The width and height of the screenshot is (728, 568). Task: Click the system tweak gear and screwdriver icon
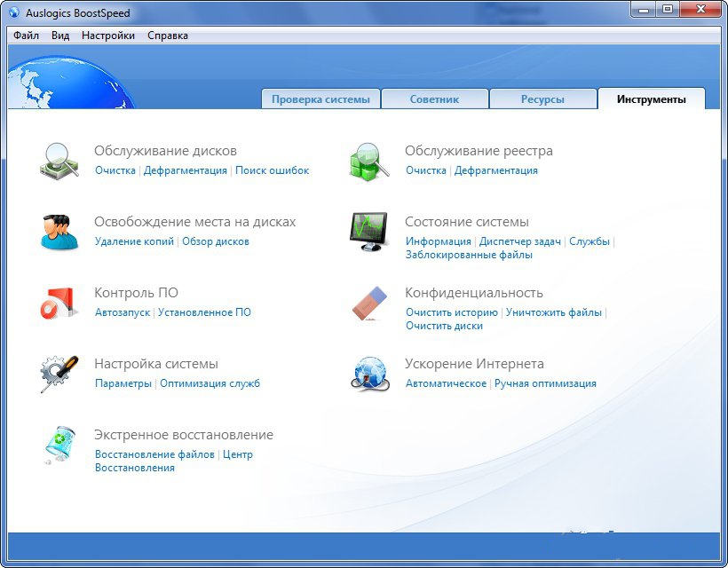pyautogui.click(x=59, y=374)
